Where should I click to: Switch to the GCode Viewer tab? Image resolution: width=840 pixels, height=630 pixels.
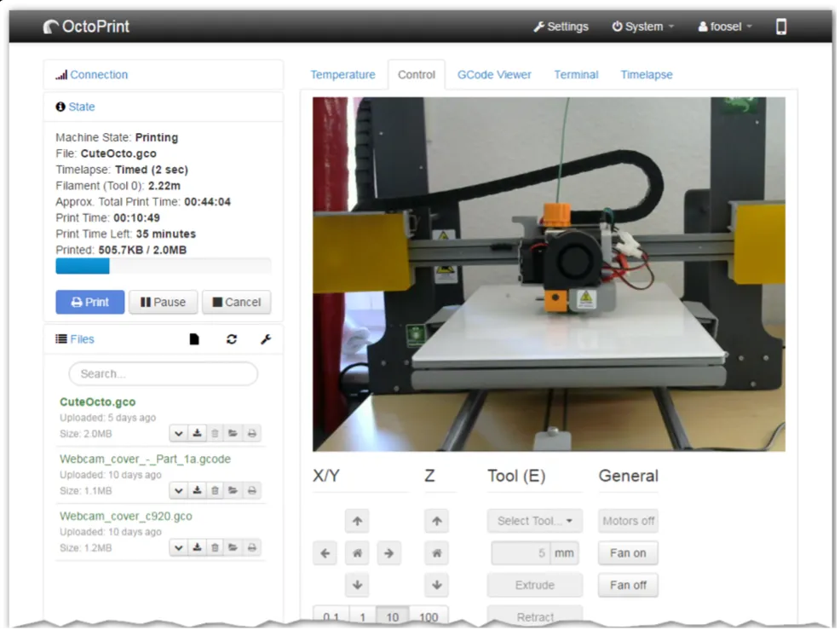pos(494,74)
